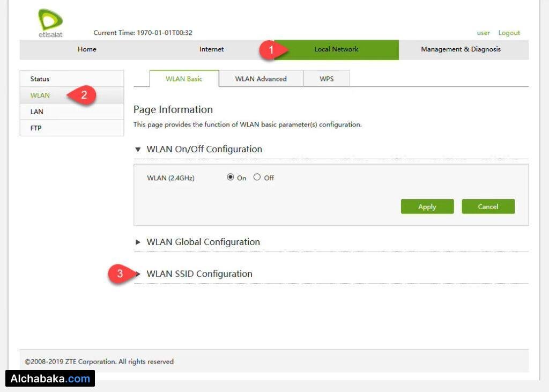Expand the WLAN SSID Configuration section
The image size is (549, 392).
point(199,273)
